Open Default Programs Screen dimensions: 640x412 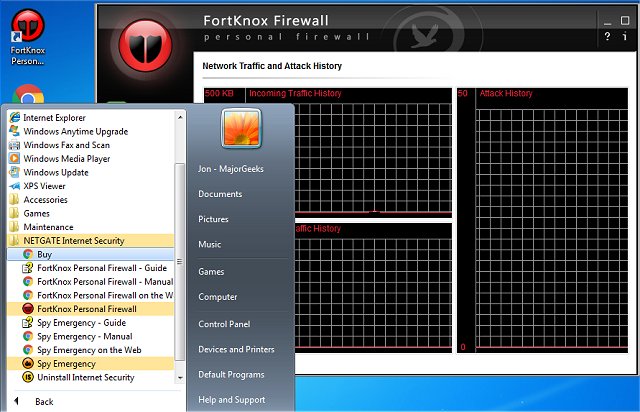click(231, 374)
